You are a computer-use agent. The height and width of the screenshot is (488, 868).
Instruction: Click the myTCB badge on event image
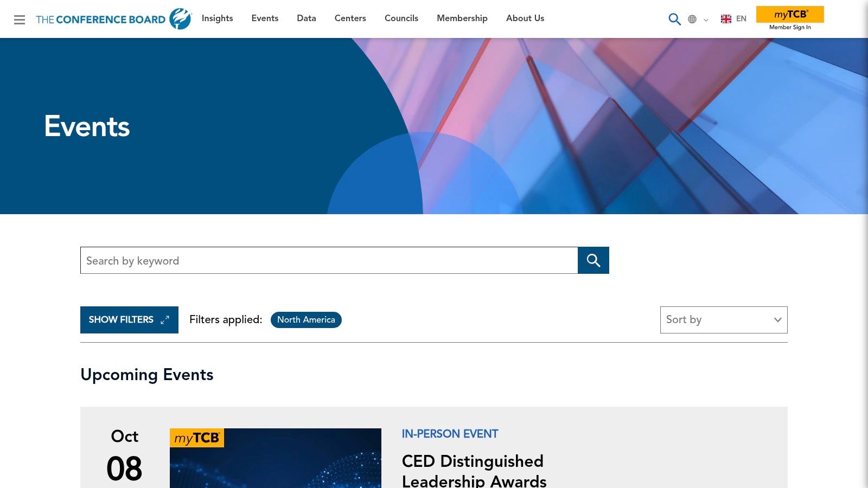(197, 438)
